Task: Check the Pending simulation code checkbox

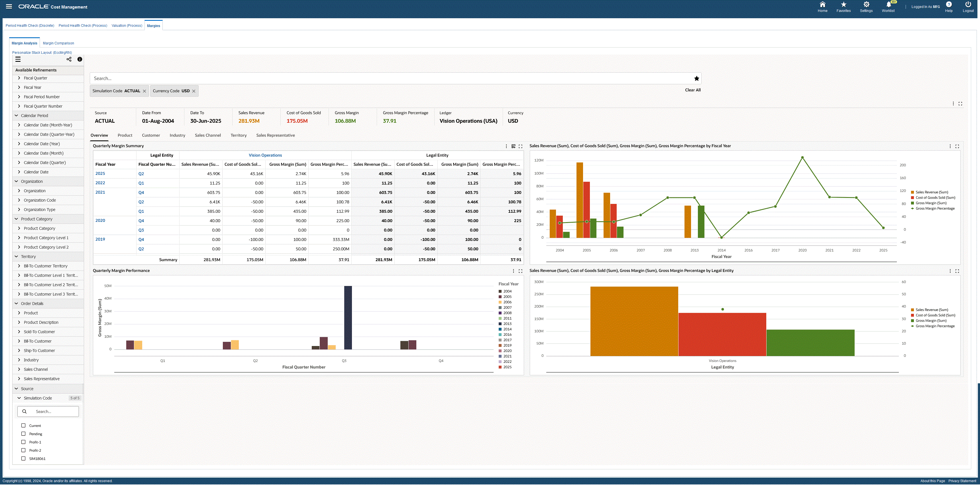Action: tap(23, 434)
